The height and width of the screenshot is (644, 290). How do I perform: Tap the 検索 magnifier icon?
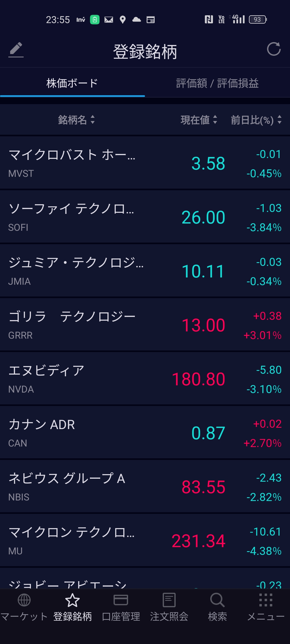point(217,600)
